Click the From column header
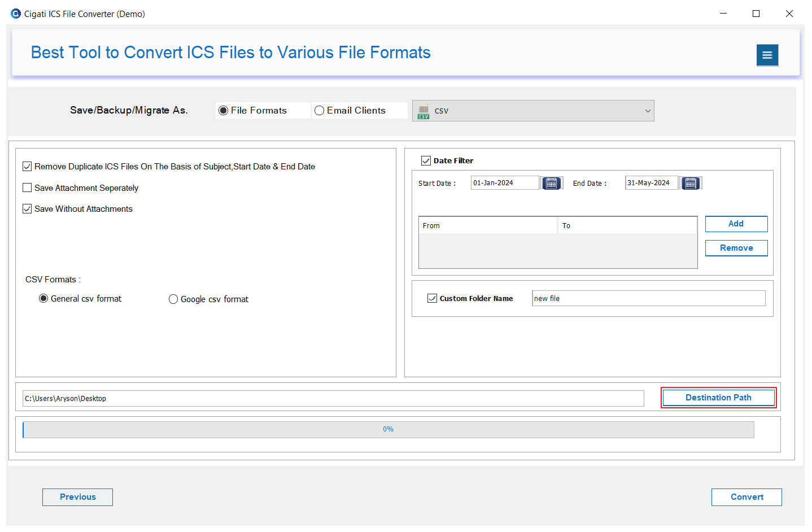The width and height of the screenshot is (812, 532). (488, 225)
